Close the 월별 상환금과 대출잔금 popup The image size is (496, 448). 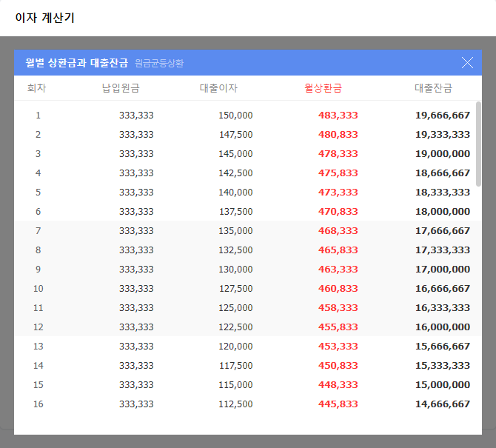coord(467,63)
